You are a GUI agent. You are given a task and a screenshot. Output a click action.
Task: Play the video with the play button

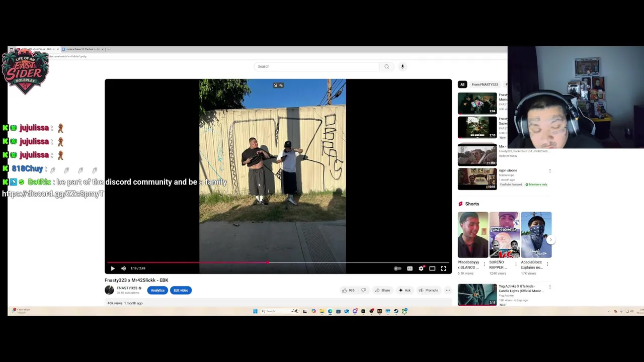(x=113, y=268)
